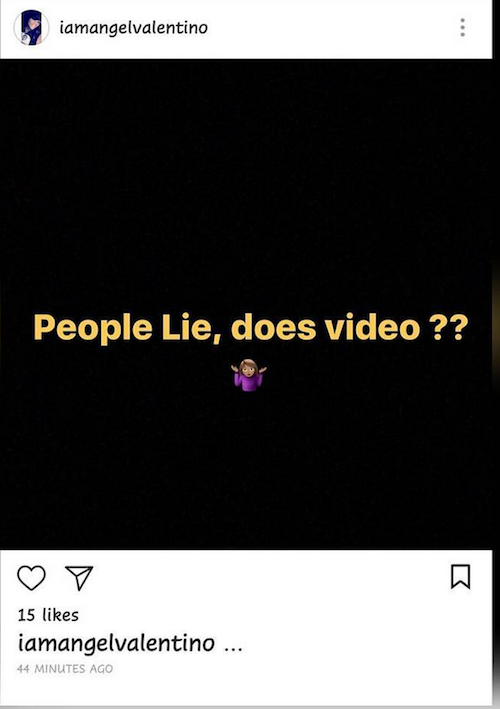This screenshot has width=500, height=709.
Task: Click the word 'People' in the post
Action: 93,328
